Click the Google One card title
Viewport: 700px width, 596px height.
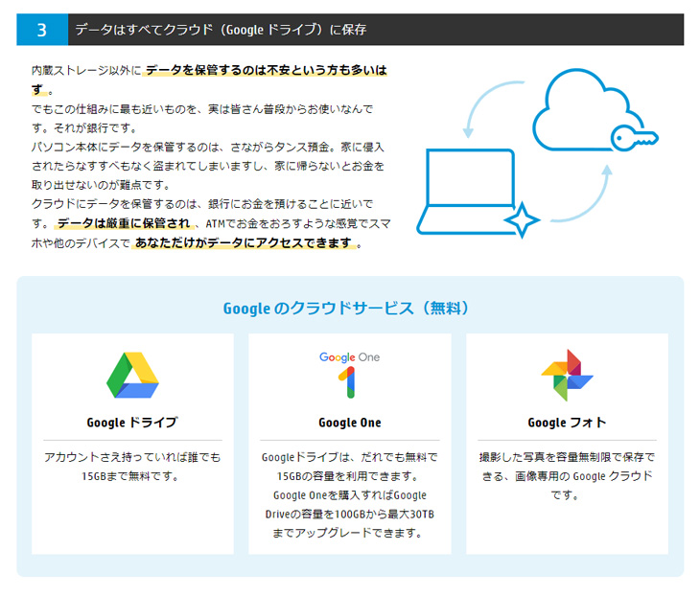[x=349, y=423]
